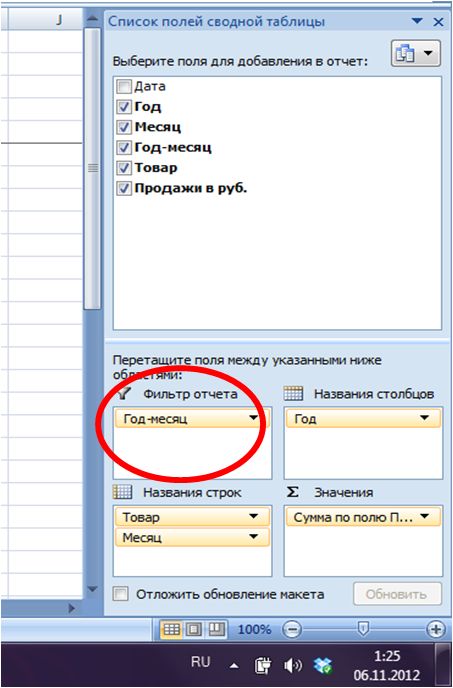Click the Названия столбцов grid icon
Screen dimensions: 453x688
click(293, 393)
